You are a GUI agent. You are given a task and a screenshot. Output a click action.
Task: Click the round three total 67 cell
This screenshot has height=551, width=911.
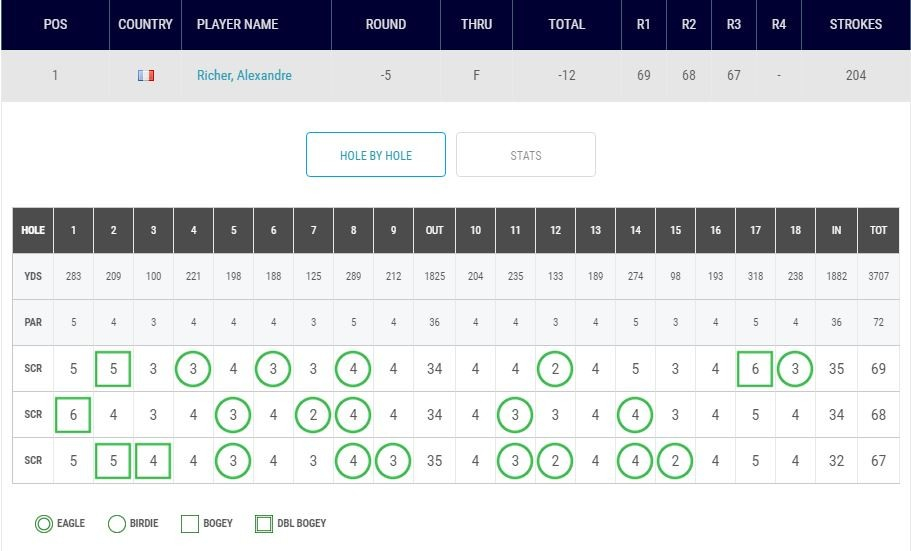pos(878,461)
